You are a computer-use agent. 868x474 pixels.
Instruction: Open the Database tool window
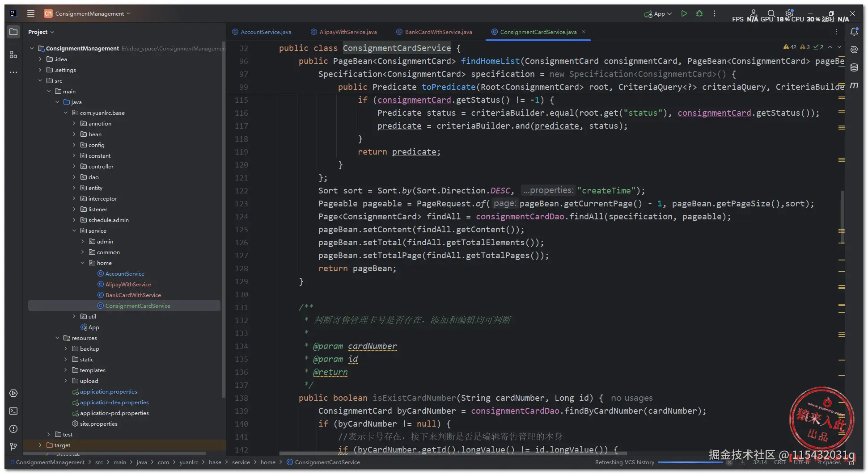(x=854, y=67)
